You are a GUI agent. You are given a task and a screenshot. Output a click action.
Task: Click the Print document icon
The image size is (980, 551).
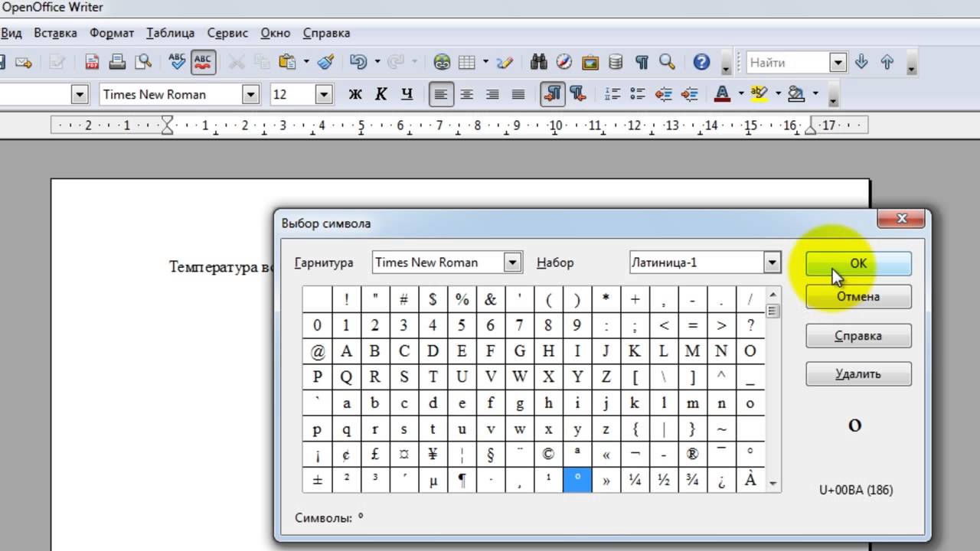coord(117,62)
